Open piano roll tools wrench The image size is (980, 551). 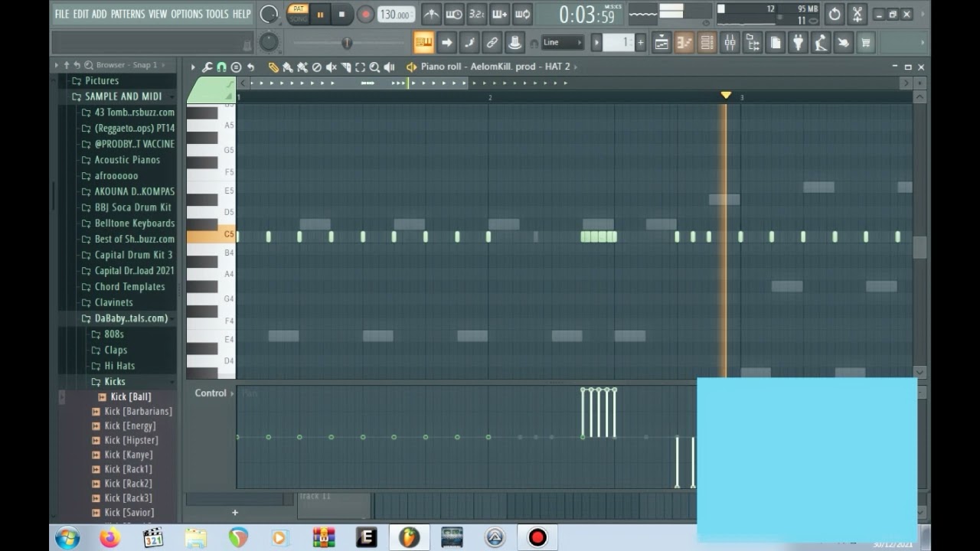(x=207, y=67)
